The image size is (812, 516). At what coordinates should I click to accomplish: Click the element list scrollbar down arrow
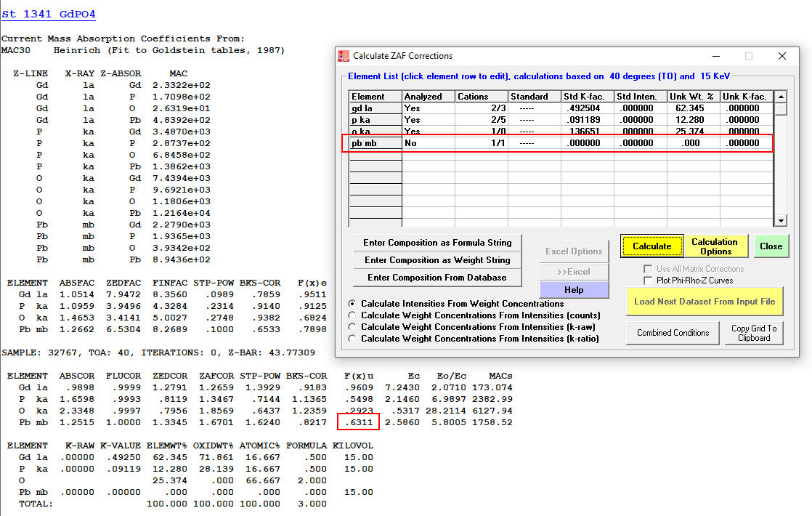pyautogui.click(x=781, y=221)
